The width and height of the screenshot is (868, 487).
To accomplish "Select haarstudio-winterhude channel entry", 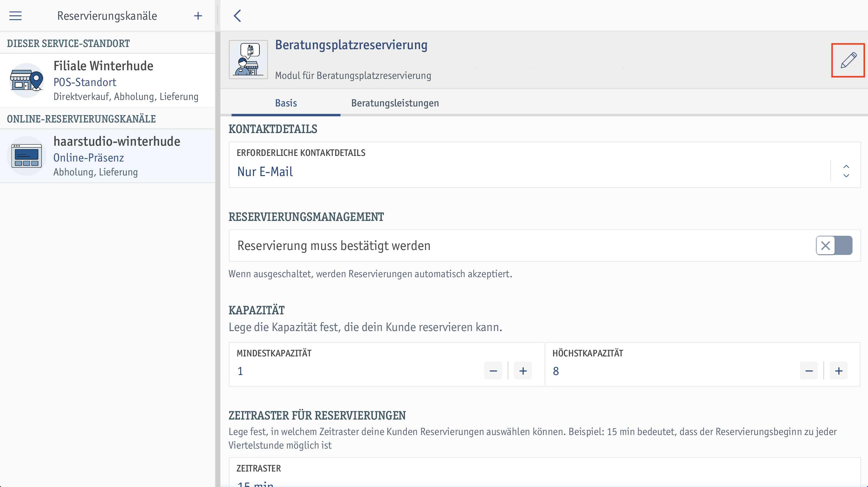I will 107,156.
